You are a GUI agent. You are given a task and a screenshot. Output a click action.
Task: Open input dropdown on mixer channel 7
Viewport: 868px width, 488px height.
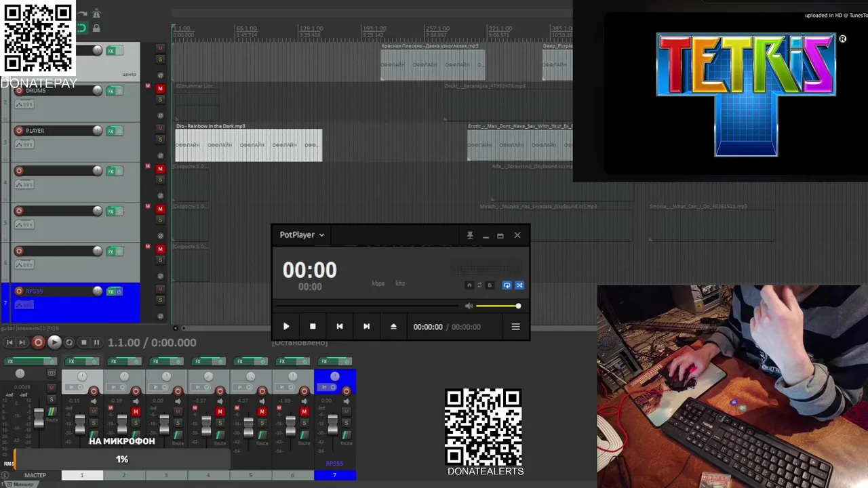325,388
